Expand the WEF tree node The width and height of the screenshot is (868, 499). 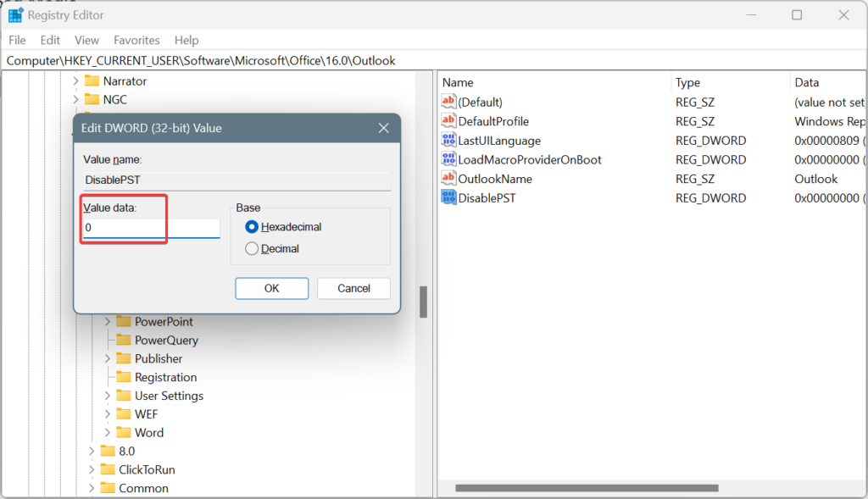point(108,413)
